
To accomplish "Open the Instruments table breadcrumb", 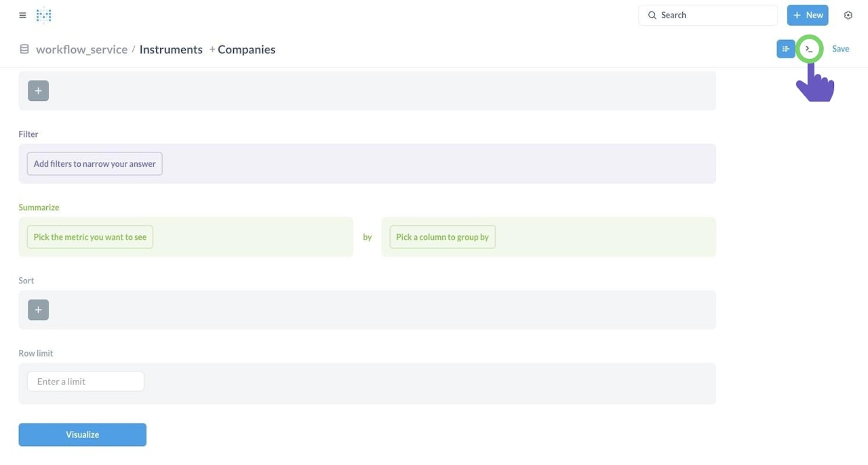I will click(x=171, y=49).
